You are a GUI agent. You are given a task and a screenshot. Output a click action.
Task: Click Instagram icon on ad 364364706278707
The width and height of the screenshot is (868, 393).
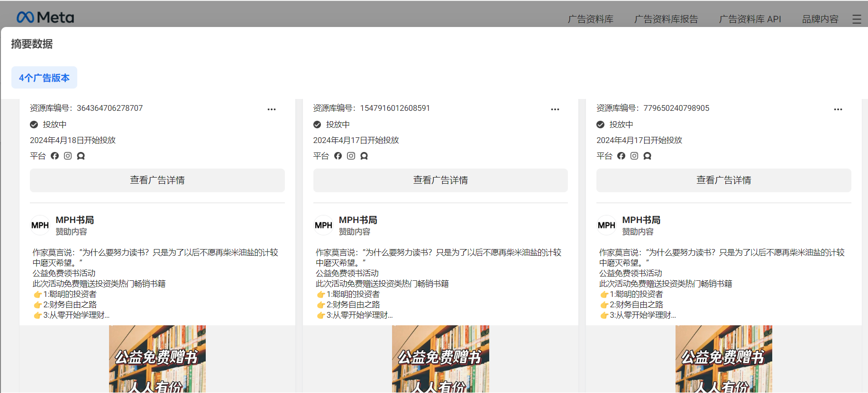[68, 156]
